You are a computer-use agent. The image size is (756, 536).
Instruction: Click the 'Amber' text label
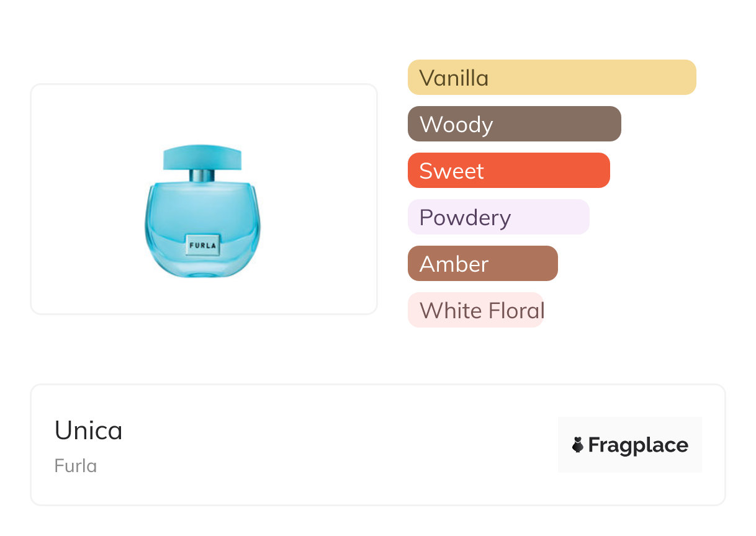pyautogui.click(x=454, y=264)
